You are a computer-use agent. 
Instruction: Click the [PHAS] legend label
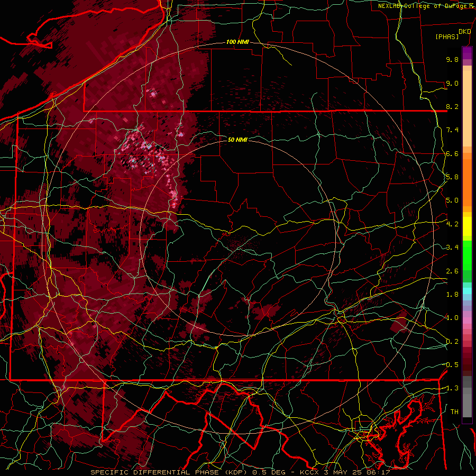coord(447,37)
